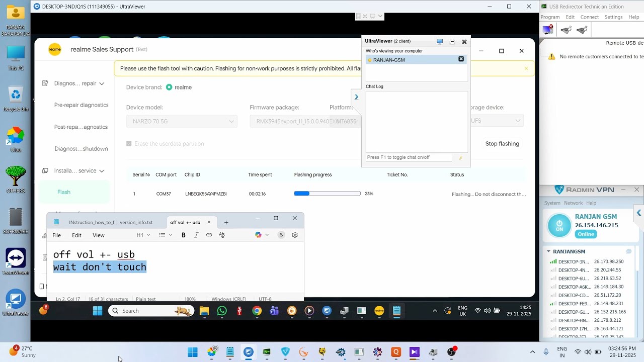This screenshot has width=644, height=362.
Task: Select Post-repa...agnostics in the sidebar
Action: click(x=81, y=127)
